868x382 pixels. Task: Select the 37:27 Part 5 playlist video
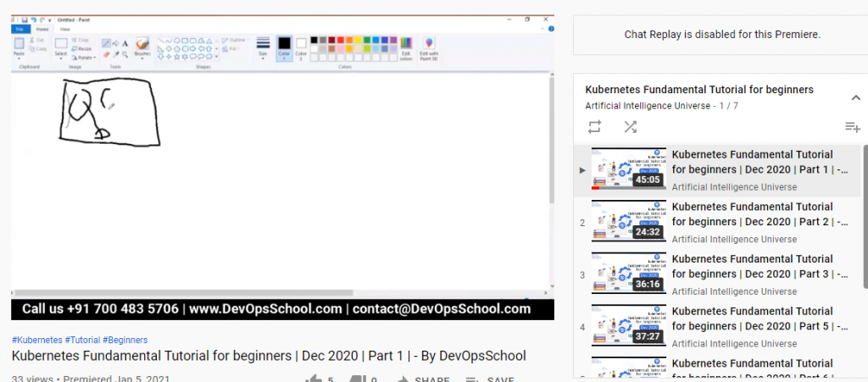tap(628, 325)
